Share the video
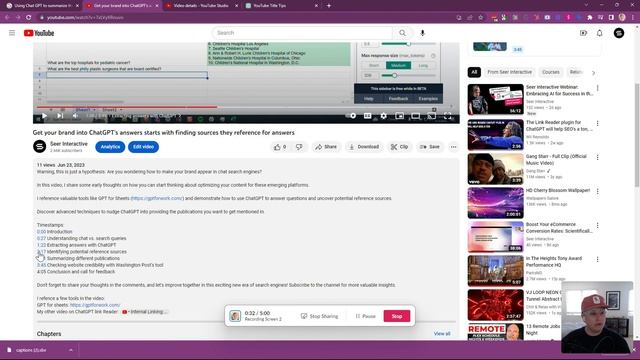Screen dimensions: 640x360 (326, 147)
